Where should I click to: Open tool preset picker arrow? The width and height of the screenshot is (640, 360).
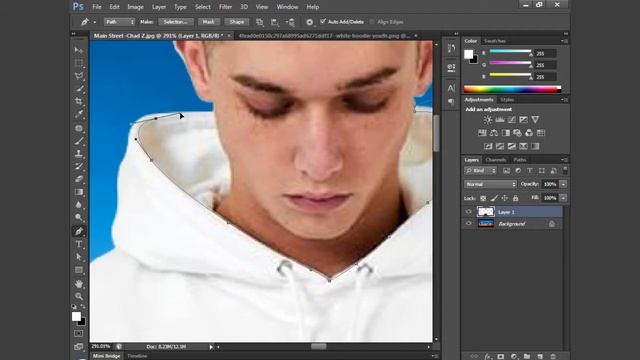(95, 22)
